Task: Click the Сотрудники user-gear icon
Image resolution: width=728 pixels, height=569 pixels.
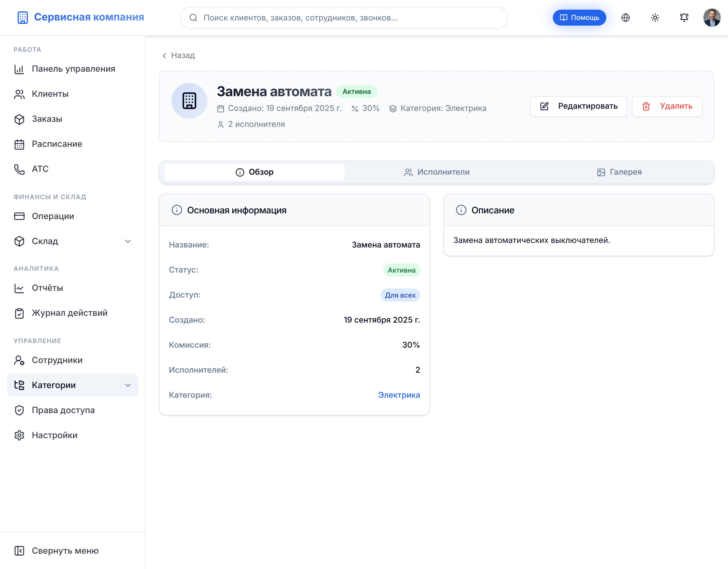Action: tap(19, 360)
